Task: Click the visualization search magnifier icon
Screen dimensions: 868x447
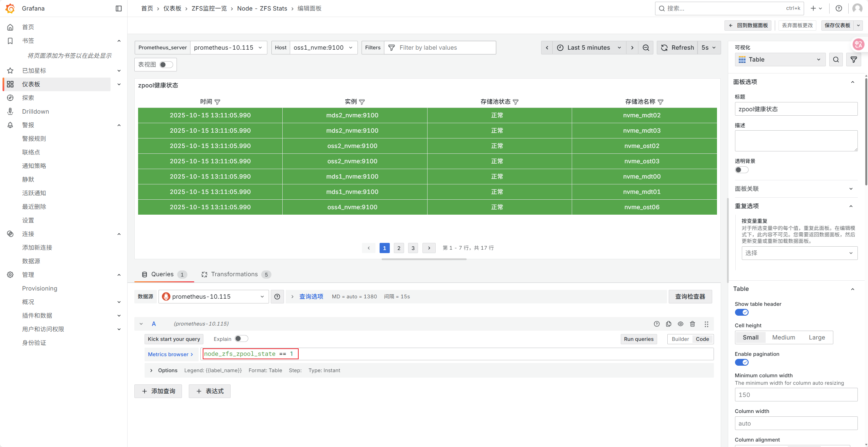Action: click(x=836, y=60)
